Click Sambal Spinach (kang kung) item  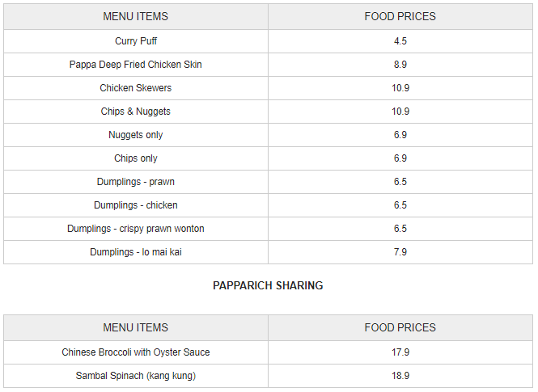pos(136,376)
